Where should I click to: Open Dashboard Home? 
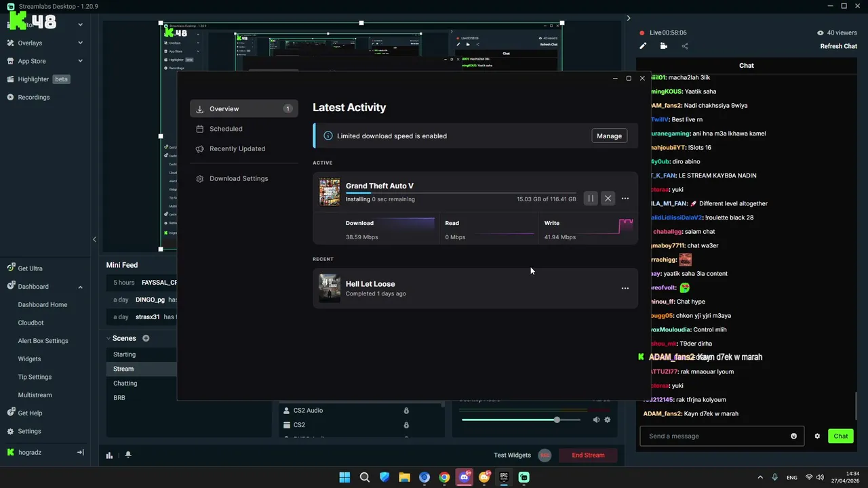43,305
